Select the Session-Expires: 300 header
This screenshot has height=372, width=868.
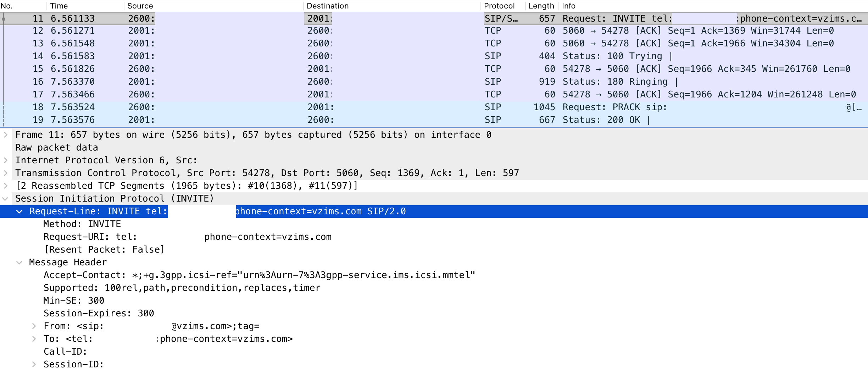tap(434, 314)
